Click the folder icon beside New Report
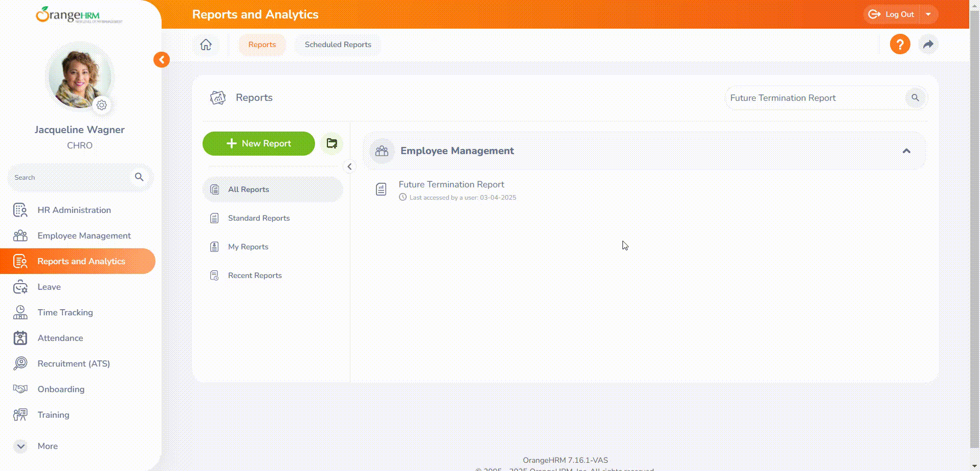The height and width of the screenshot is (471, 980). tap(332, 143)
